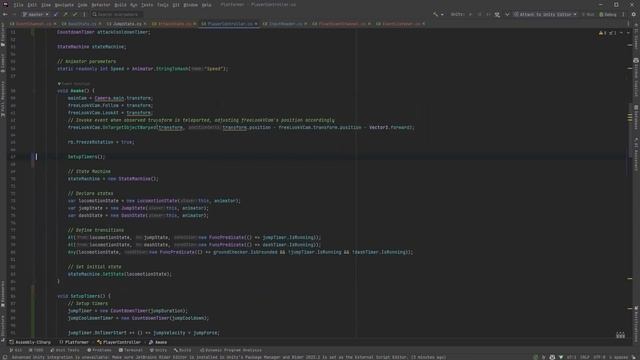
Task: Click the Awake breadcrumb
Action: click(158, 342)
